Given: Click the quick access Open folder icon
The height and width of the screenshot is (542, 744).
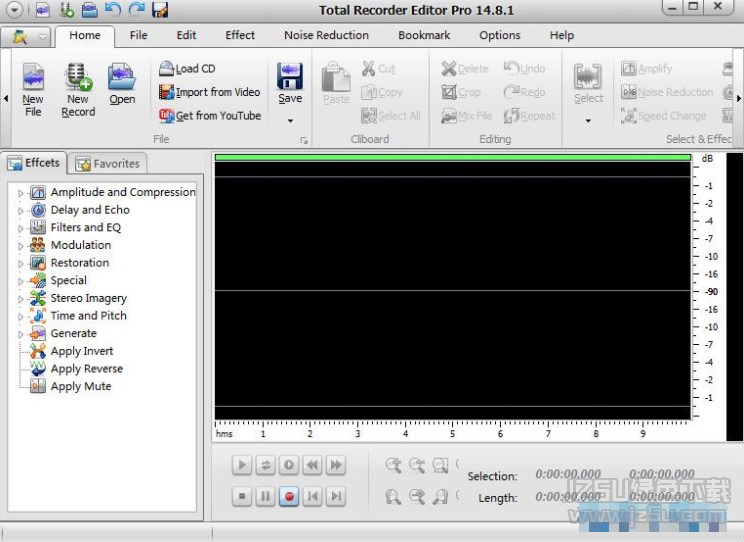Looking at the screenshot, I should point(89,9).
